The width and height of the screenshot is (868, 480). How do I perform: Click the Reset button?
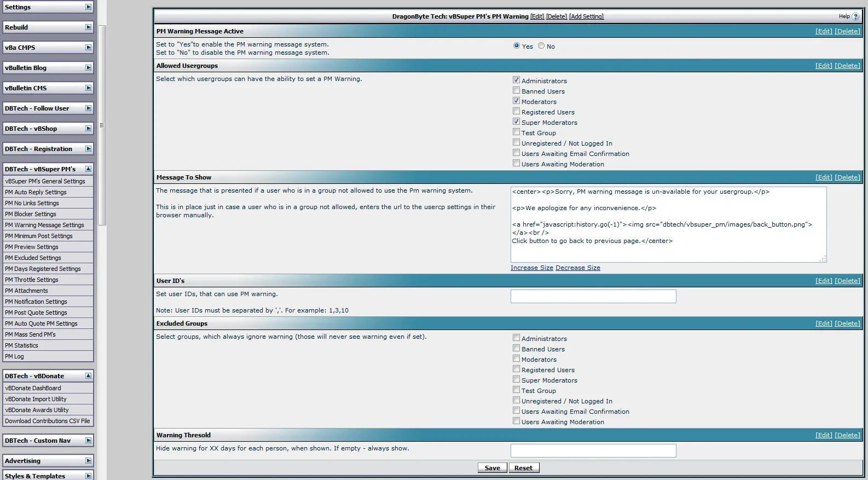(x=524, y=468)
